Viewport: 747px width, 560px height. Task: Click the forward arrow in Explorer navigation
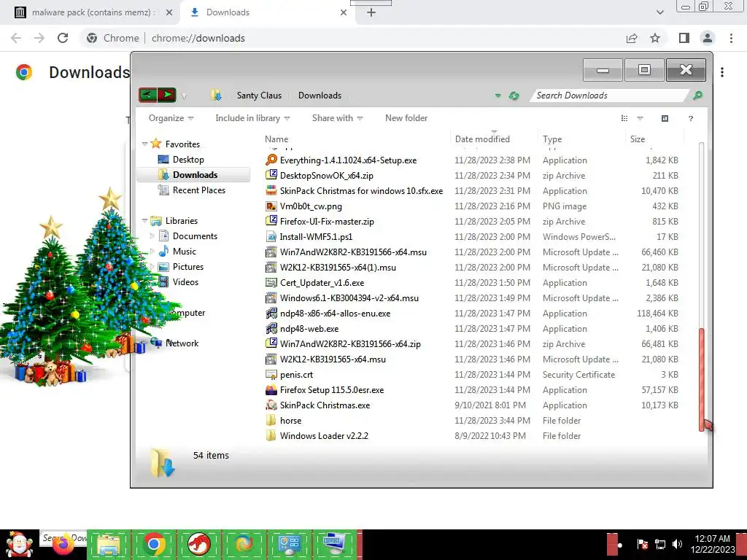tap(167, 95)
